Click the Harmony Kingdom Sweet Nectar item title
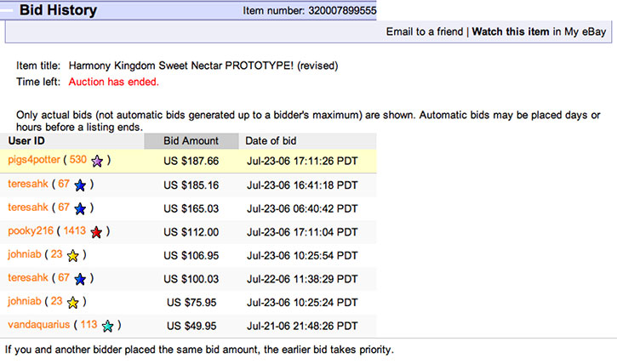Screen dimensions: 617x364 point(203,65)
